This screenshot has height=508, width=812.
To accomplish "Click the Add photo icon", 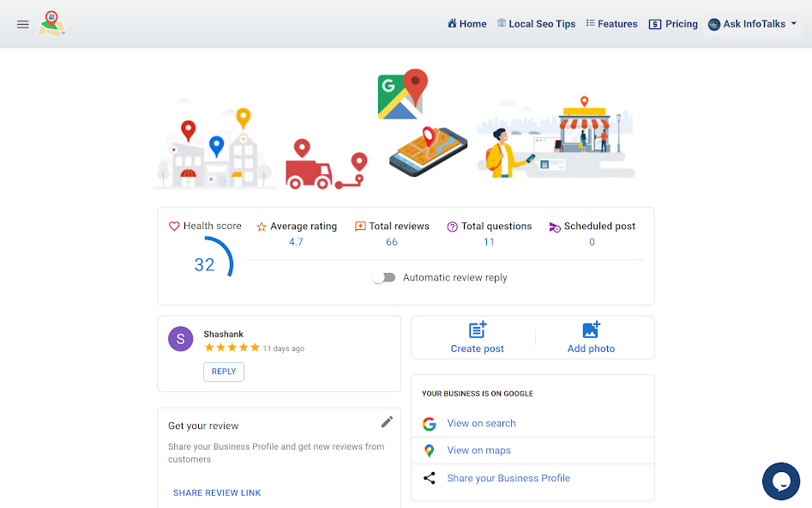I will click(591, 330).
